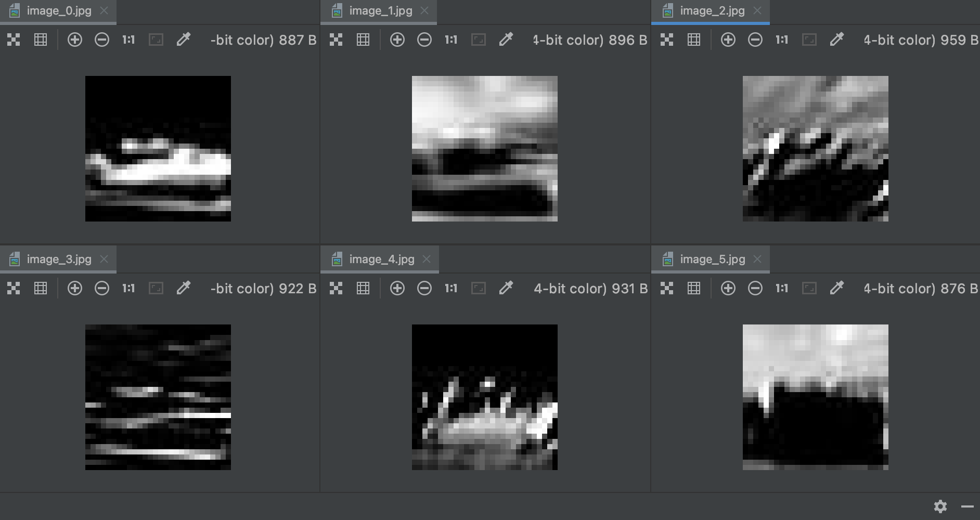980x520 pixels.
Task: Fit image_5.jpg zoom to window
Action: 809,288
